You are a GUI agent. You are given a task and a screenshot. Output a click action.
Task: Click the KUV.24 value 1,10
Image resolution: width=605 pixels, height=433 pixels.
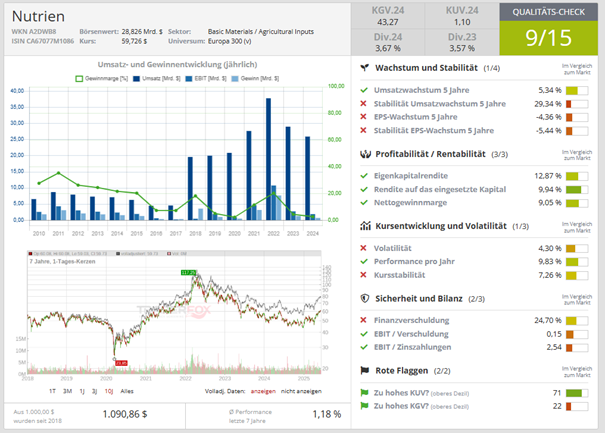462,22
